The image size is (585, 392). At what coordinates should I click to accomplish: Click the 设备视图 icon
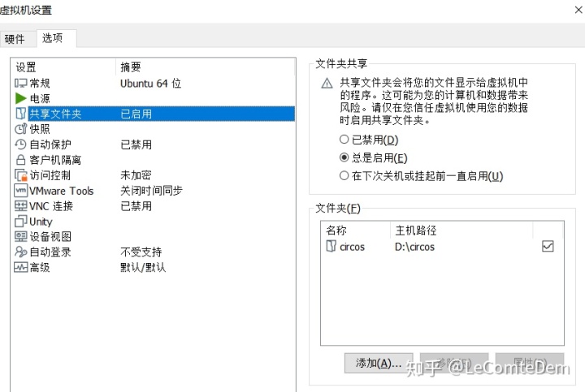tap(20, 236)
